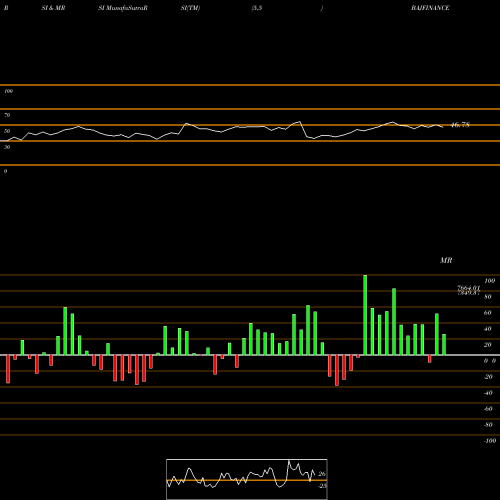
Task: Click the current RSI value 46.78
Action: [460, 125]
